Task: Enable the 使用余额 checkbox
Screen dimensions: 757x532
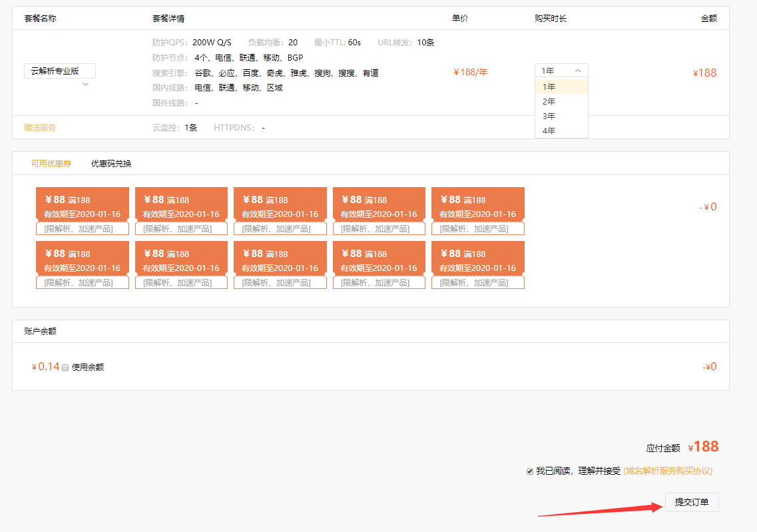Action: [x=65, y=367]
